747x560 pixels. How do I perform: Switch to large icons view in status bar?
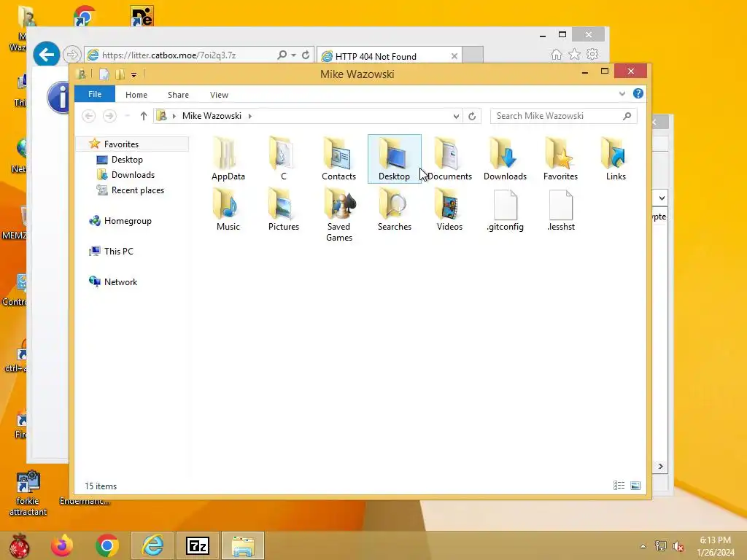635,486
